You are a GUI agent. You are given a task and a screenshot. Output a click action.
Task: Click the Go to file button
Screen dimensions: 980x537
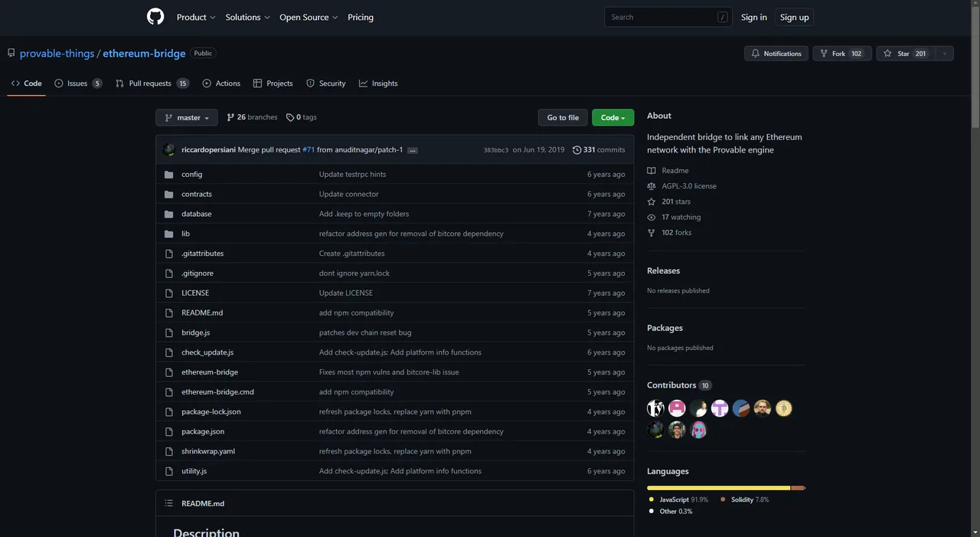coord(563,117)
